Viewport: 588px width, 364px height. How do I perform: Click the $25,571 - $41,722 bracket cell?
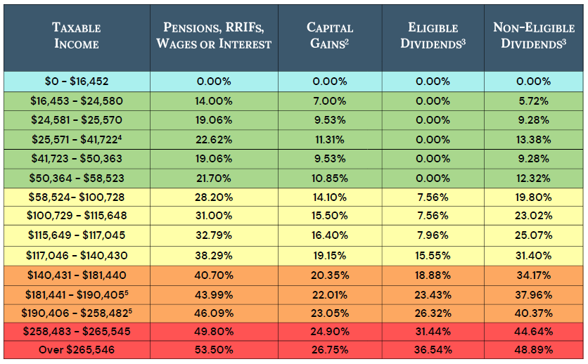pyautogui.click(x=77, y=139)
